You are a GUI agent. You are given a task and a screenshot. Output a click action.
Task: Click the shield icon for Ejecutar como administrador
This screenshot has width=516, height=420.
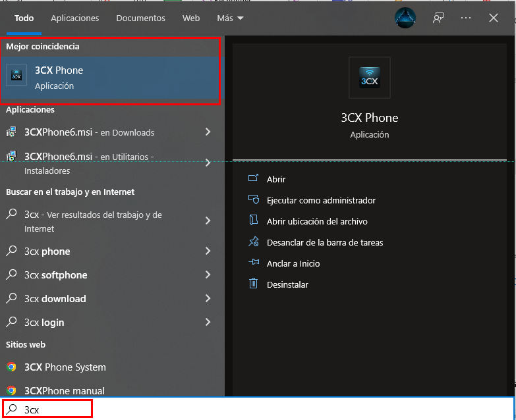pyautogui.click(x=253, y=199)
